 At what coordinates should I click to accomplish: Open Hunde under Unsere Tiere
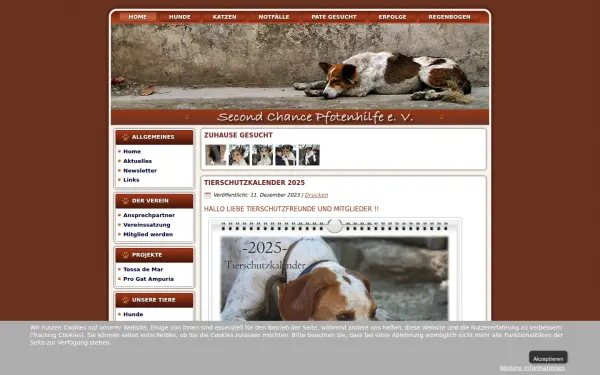pos(133,314)
